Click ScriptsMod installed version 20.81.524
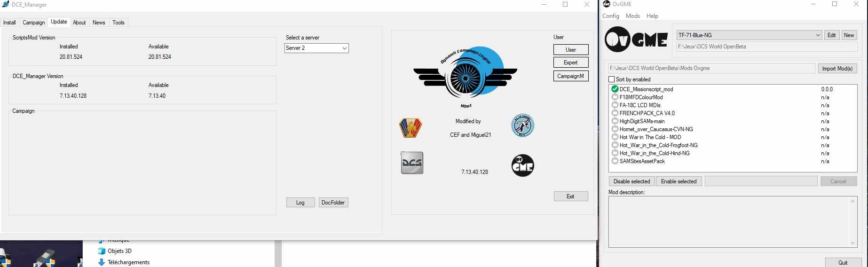868x267 pixels. pyautogui.click(x=71, y=56)
